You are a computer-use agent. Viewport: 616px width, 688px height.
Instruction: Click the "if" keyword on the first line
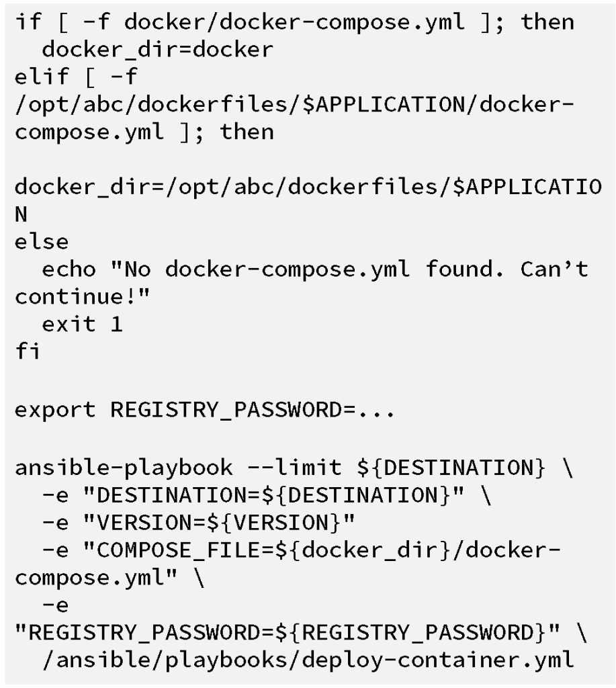(x=28, y=23)
